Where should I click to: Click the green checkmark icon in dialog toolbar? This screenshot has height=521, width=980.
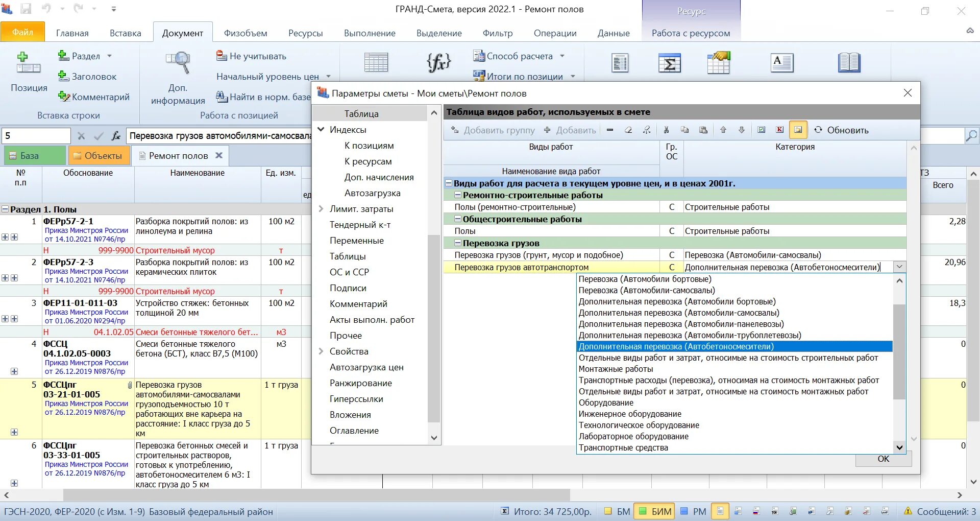pyautogui.click(x=762, y=130)
